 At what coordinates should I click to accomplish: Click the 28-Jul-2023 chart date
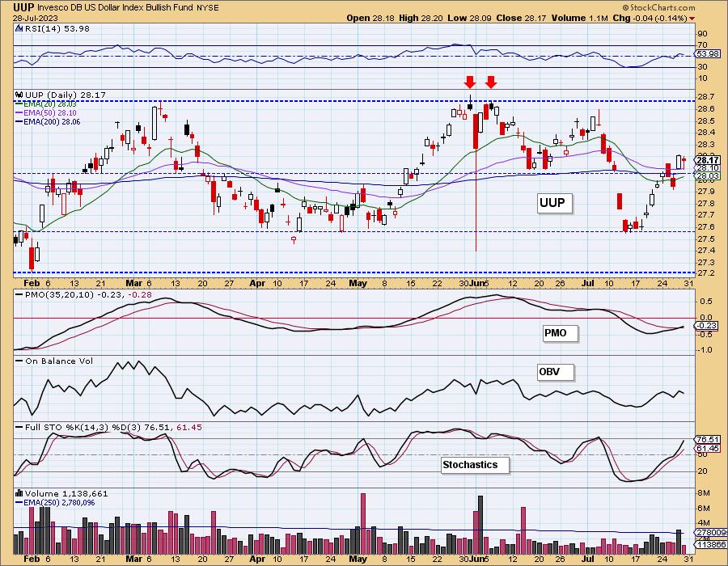click(36, 18)
